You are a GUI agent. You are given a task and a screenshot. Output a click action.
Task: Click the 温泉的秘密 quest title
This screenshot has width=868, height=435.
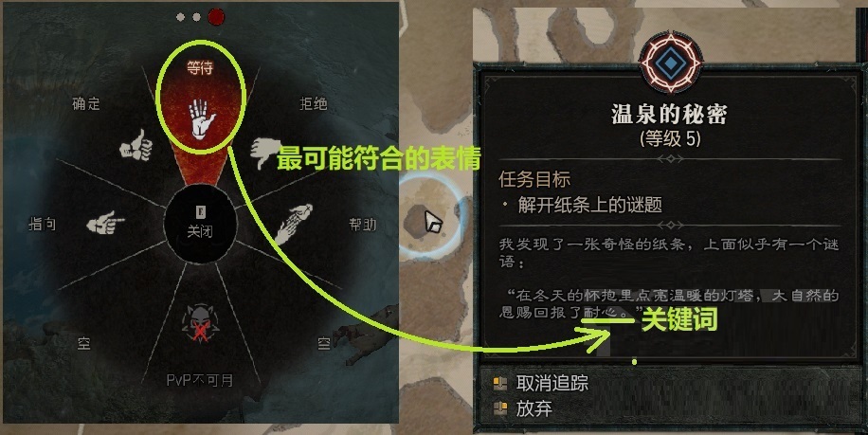pyautogui.click(x=669, y=114)
